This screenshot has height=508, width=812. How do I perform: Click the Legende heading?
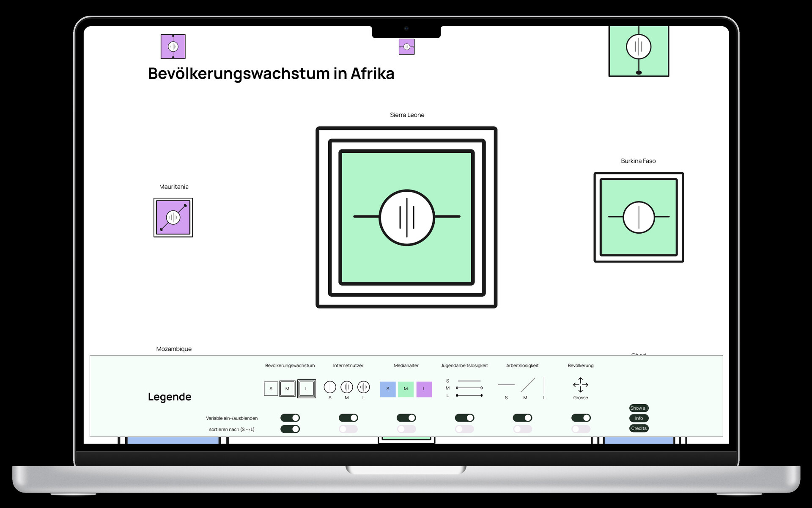coord(170,397)
